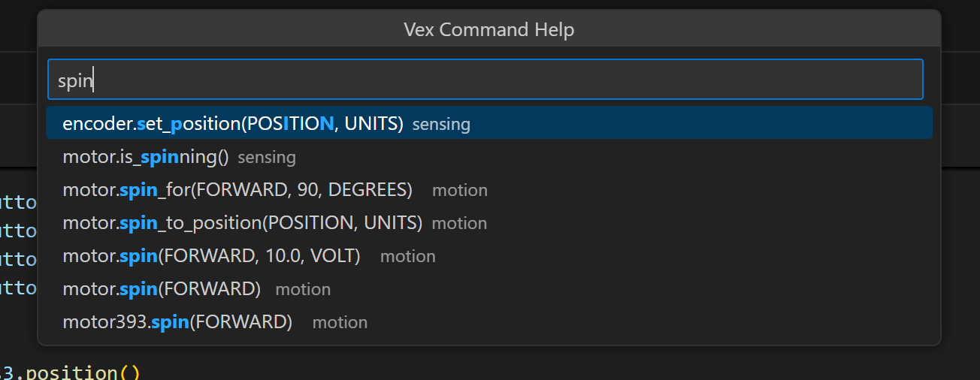
Task: Pick motor.spin_for(FORWARD, 90, DEGREES) entry
Action: click(237, 191)
